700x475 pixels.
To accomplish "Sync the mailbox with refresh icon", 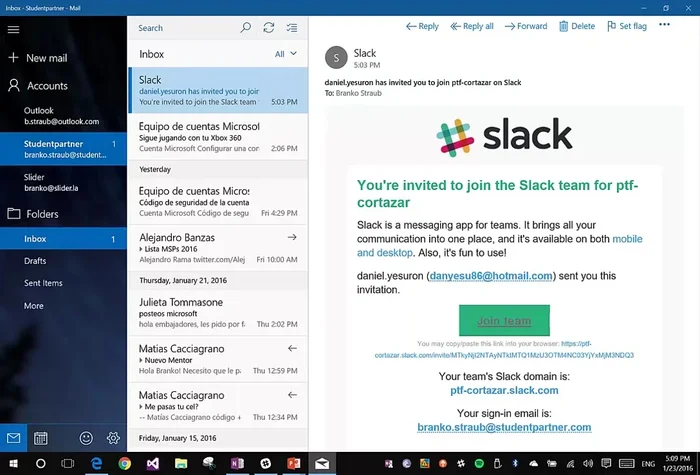I will point(270,28).
